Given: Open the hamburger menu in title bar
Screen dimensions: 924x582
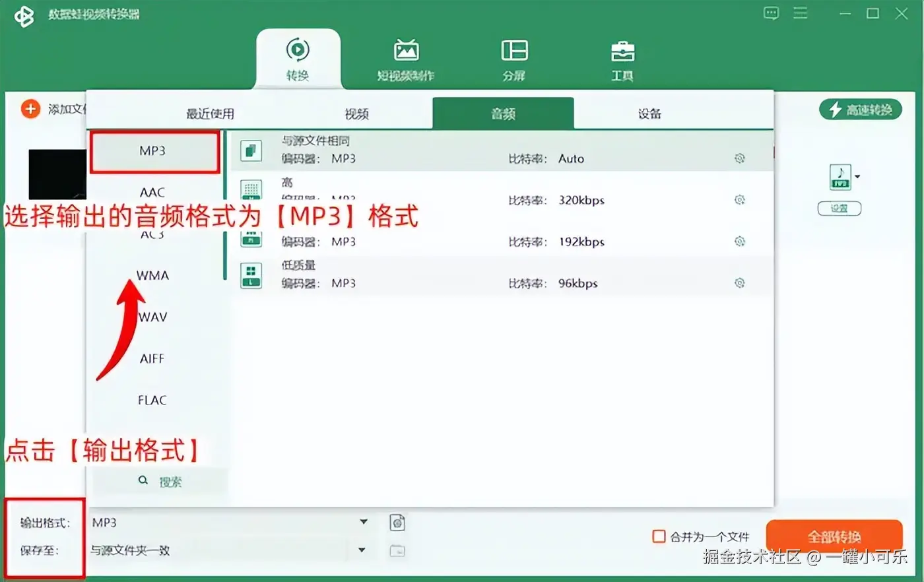Looking at the screenshot, I should (801, 13).
